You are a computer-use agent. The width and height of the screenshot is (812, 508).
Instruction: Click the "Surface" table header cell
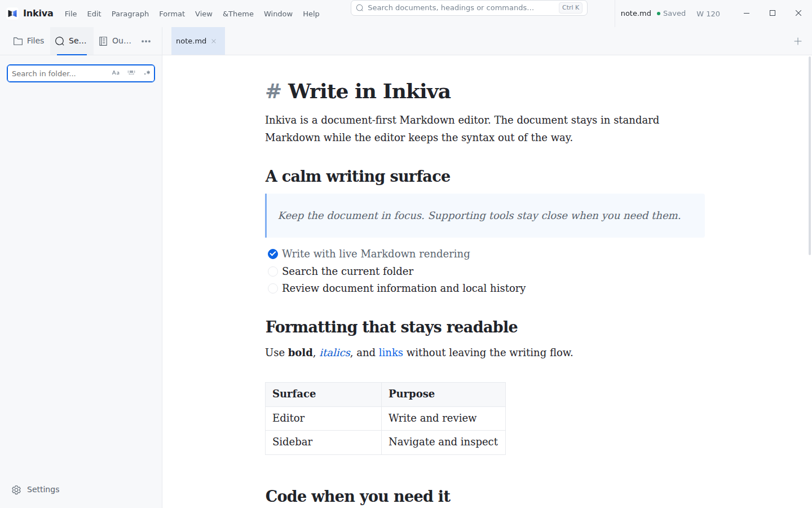coord(324,395)
